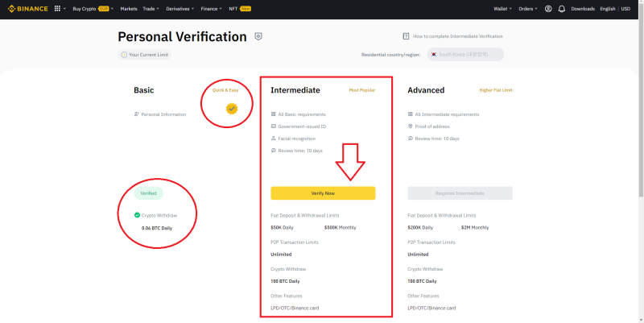This screenshot has height=323, width=644.
Task: Change language via English
Action: tap(608, 9)
